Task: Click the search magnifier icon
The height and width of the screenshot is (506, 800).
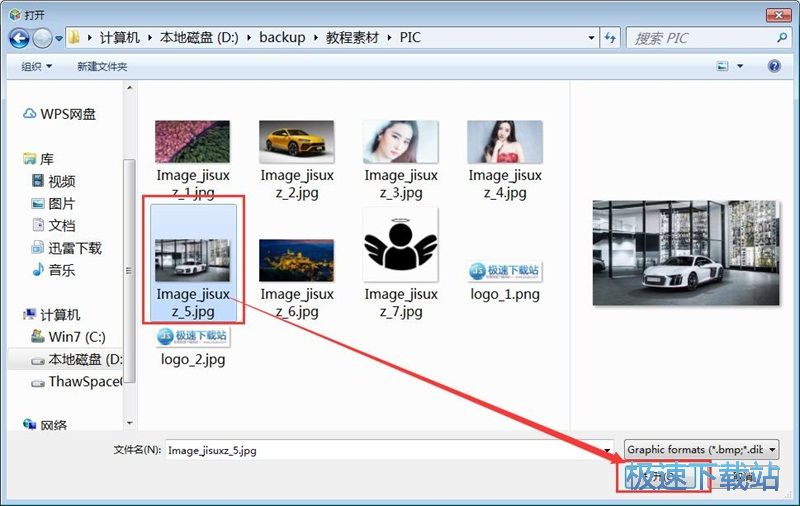Action: [x=782, y=38]
